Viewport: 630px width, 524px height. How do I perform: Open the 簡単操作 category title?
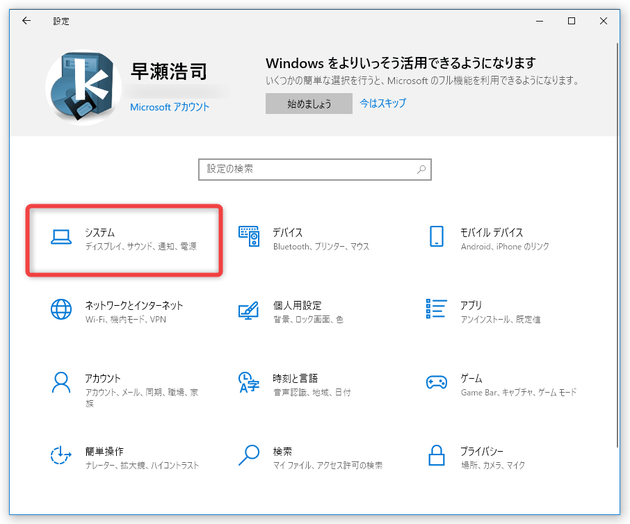point(104,451)
